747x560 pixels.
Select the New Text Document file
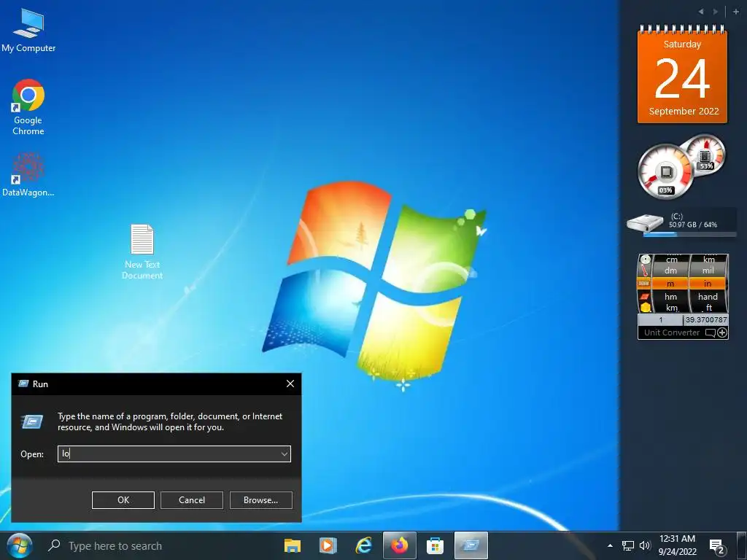142,252
